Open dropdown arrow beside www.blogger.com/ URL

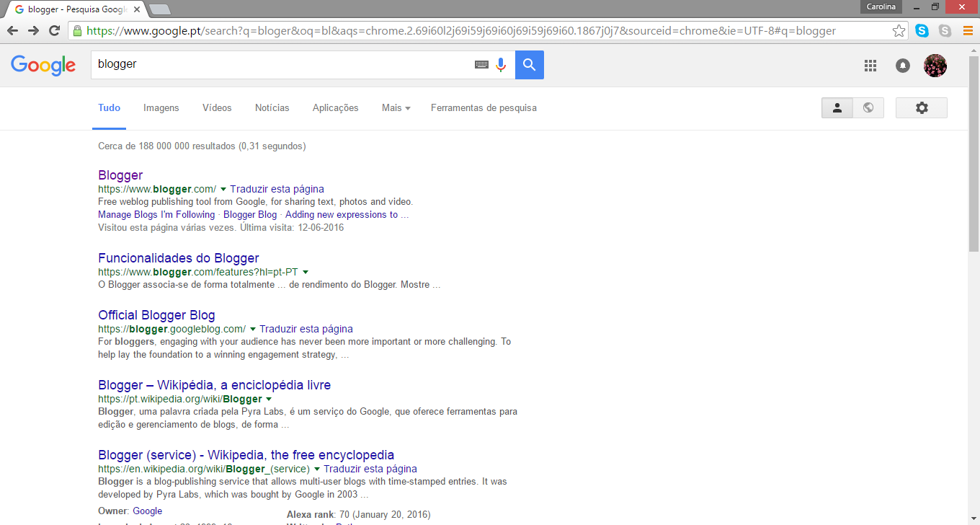(223, 189)
